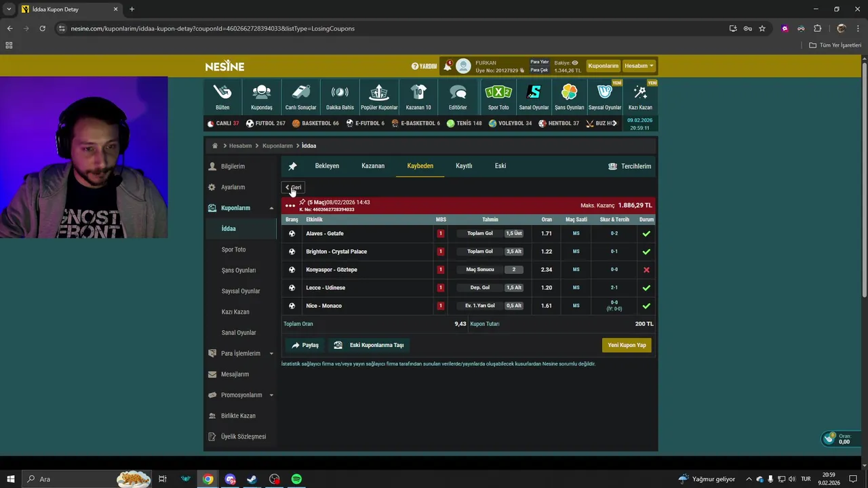The width and height of the screenshot is (868, 488).
Task: Switch to Eski tab
Action: click(500, 166)
